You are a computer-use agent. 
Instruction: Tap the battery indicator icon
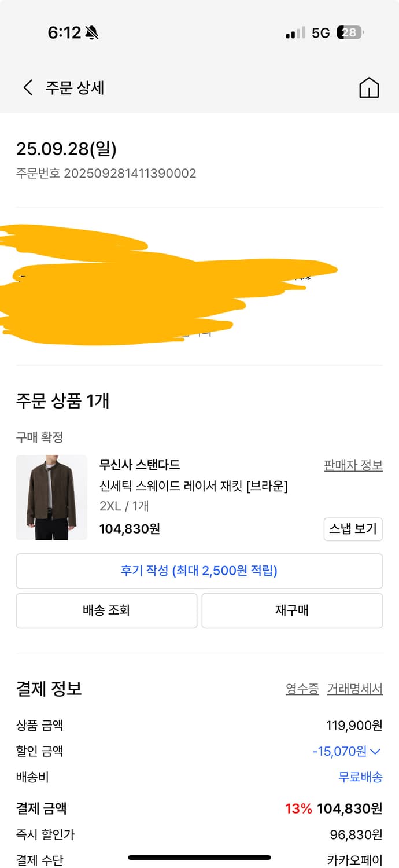pos(350,33)
